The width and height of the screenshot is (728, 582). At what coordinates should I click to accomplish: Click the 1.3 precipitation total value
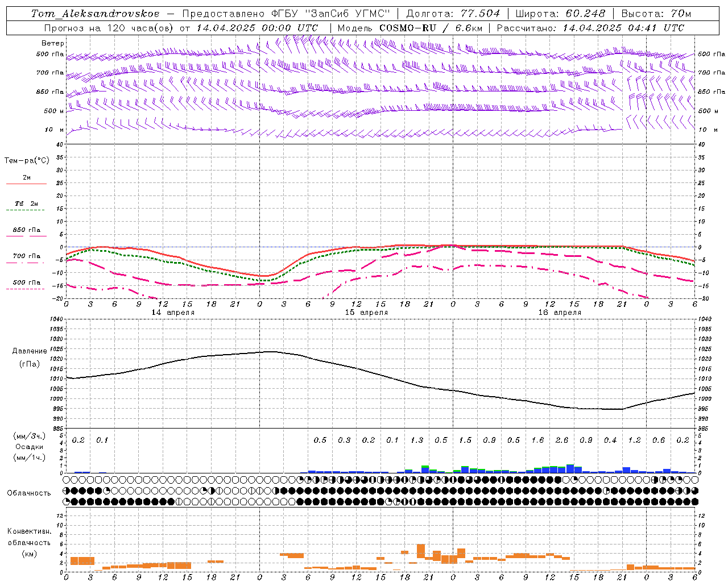(x=417, y=440)
